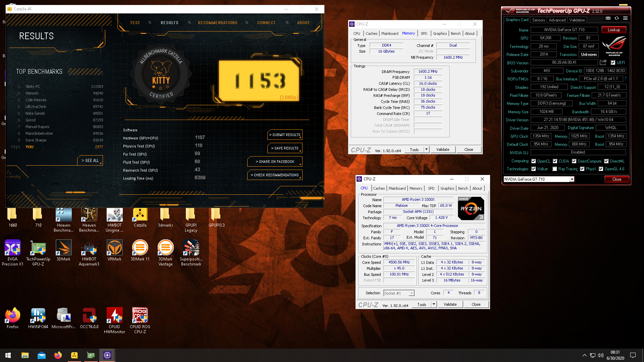Screen dimensions: 644x362
Task: Launch HWBOT Aquamark3 shortcut
Action: pyautogui.click(x=89, y=253)
